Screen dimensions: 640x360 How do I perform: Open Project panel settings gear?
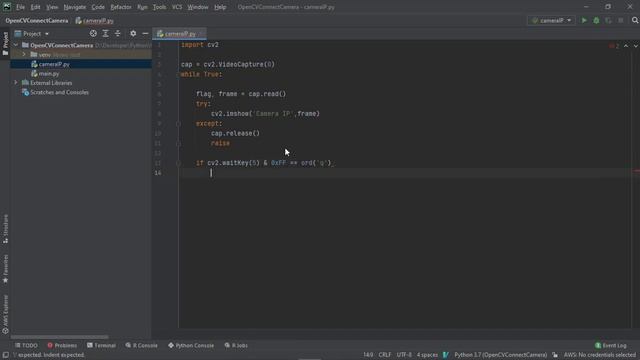pyautogui.click(x=133, y=33)
